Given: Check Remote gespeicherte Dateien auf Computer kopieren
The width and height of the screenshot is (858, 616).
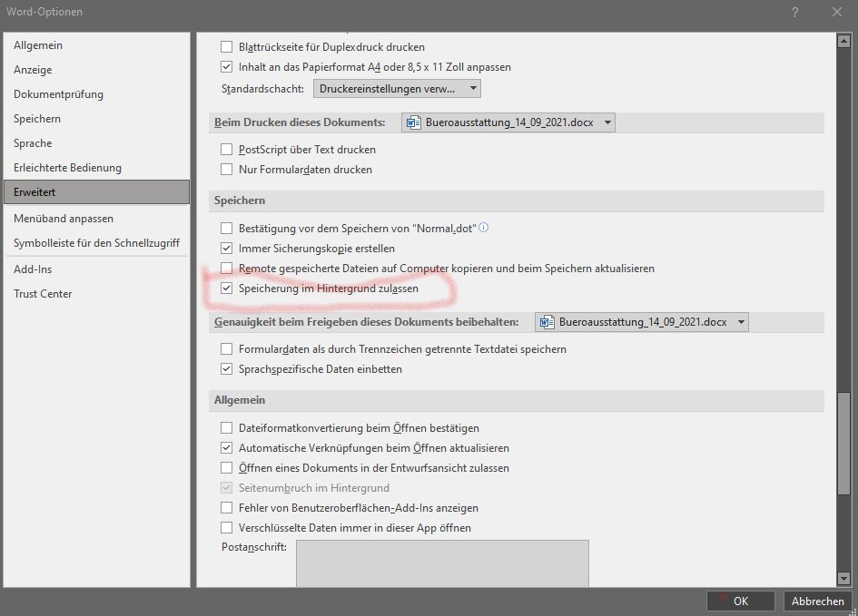Looking at the screenshot, I should click(x=227, y=268).
